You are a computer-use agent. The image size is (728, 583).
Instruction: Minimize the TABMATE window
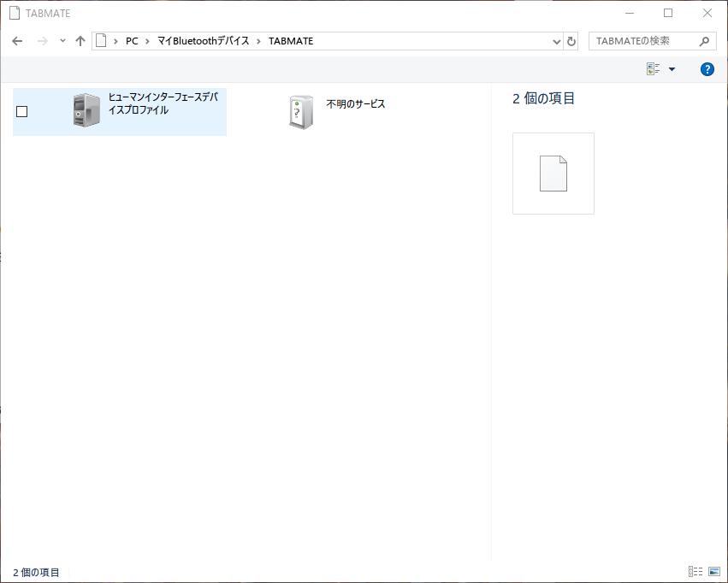(630, 13)
